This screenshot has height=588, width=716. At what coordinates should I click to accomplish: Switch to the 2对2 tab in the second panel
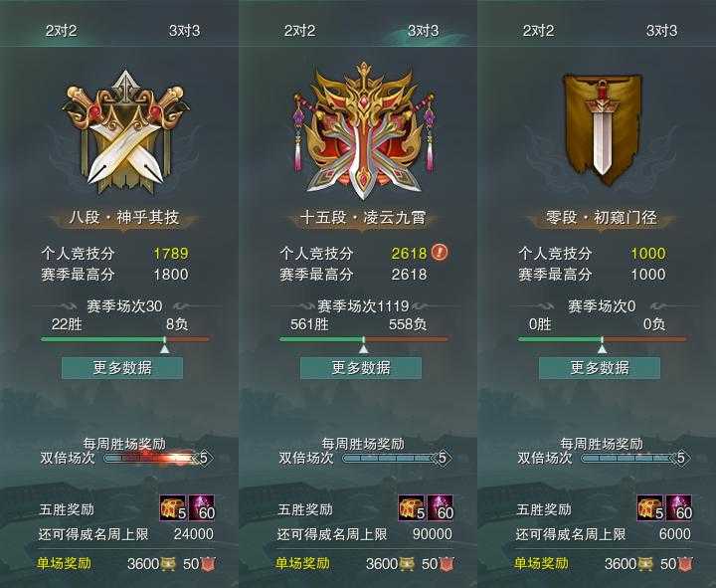[x=299, y=31]
